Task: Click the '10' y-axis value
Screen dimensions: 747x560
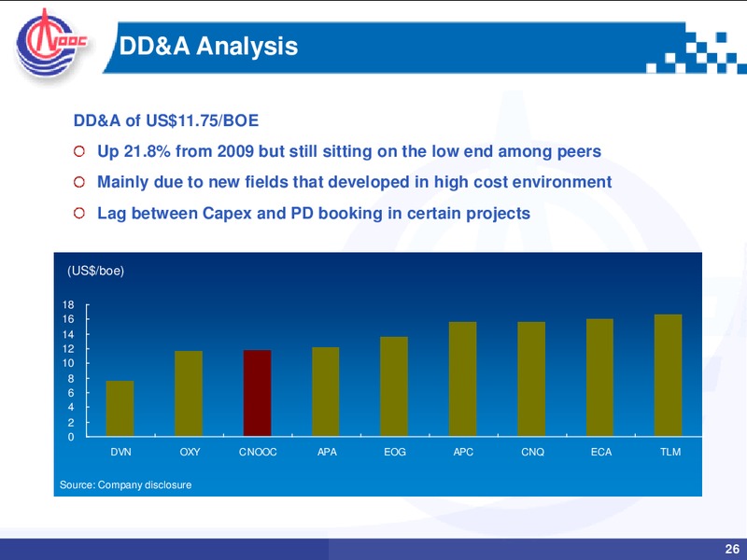Action: coord(68,363)
